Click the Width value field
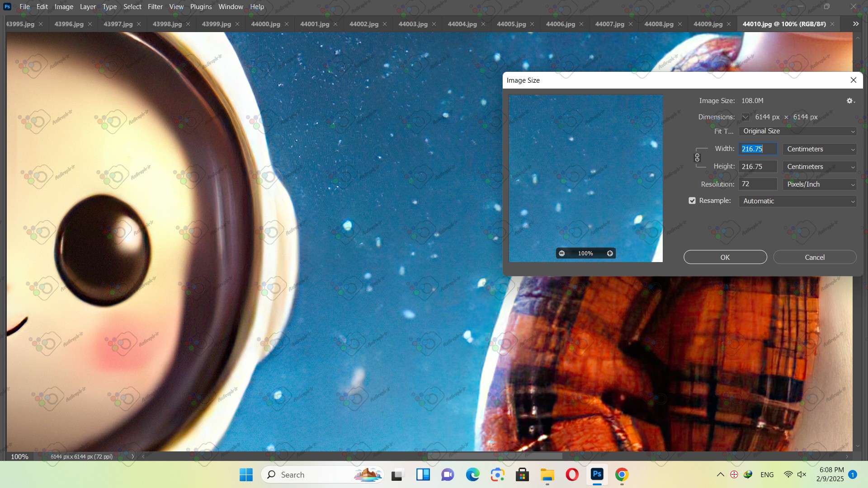This screenshot has width=868, height=488. [758, 149]
